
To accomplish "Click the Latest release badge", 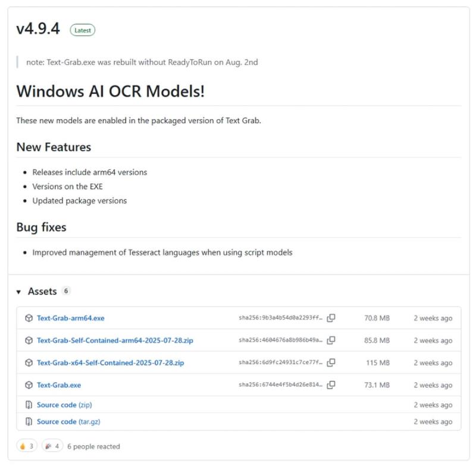I will (83, 30).
